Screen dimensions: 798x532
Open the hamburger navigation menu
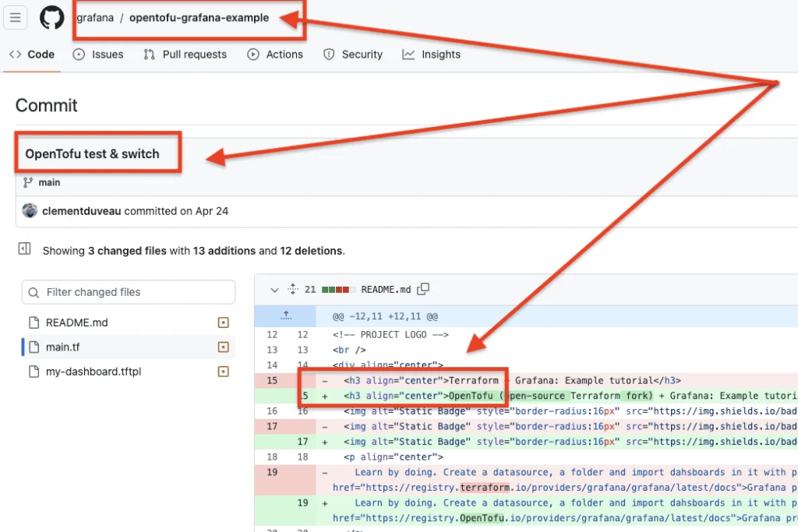(x=16, y=18)
